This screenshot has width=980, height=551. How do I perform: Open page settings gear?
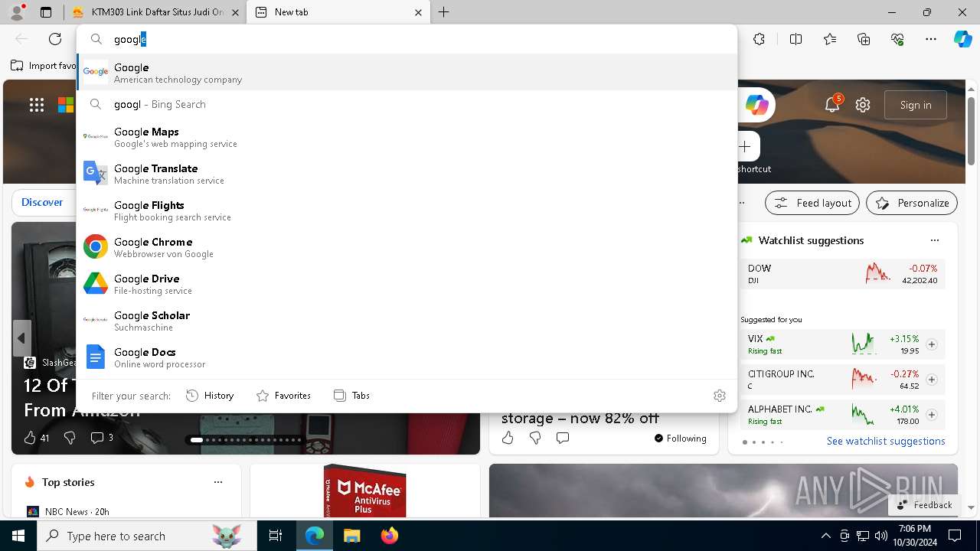point(863,105)
